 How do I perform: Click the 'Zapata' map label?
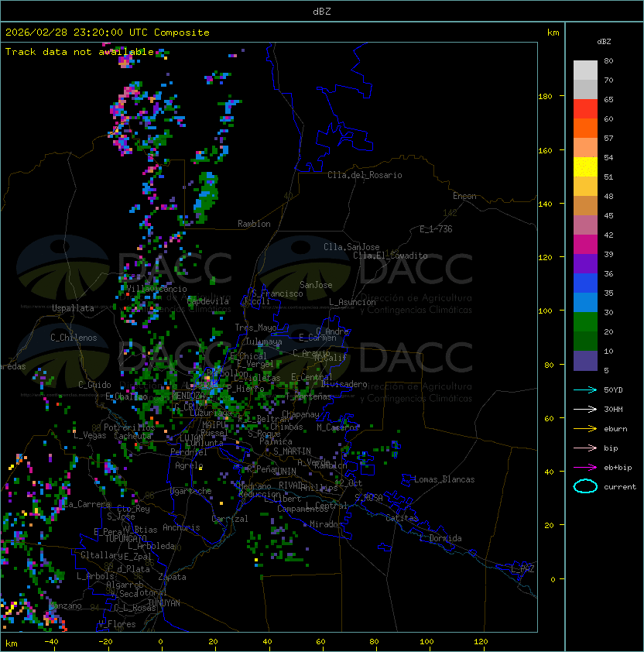pyautogui.click(x=172, y=577)
